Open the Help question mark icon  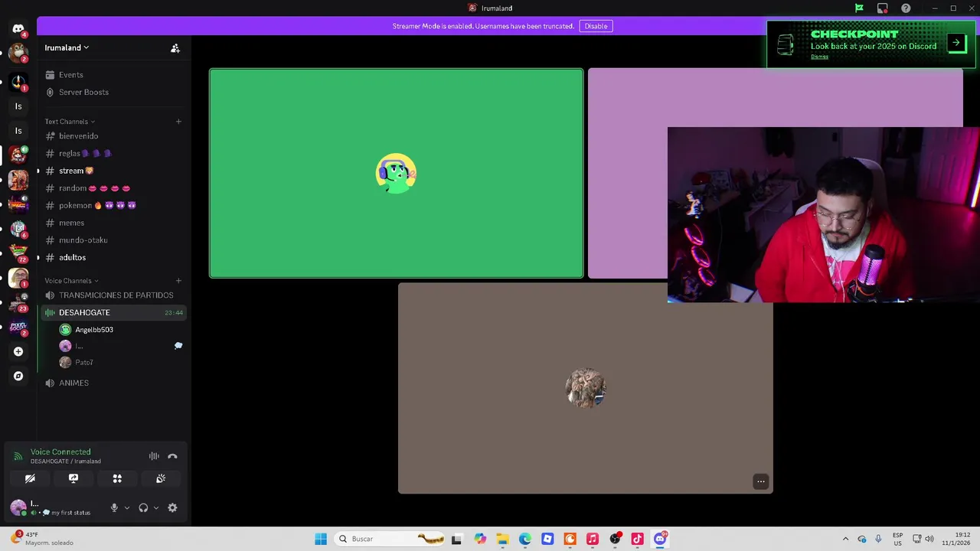coord(906,8)
